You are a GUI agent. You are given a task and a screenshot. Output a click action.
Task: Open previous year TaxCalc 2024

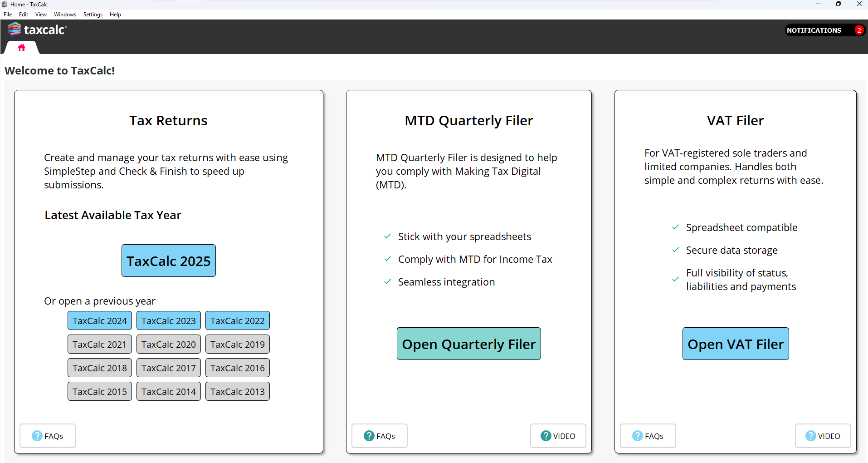pos(99,320)
